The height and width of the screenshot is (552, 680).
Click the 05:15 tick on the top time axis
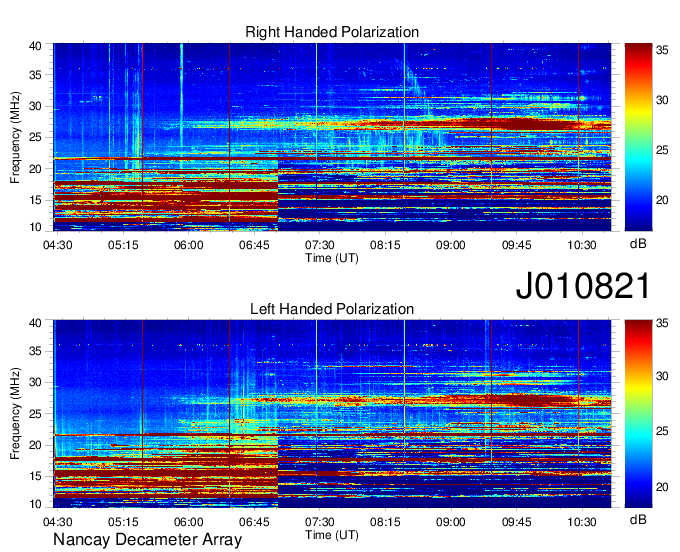123,245
